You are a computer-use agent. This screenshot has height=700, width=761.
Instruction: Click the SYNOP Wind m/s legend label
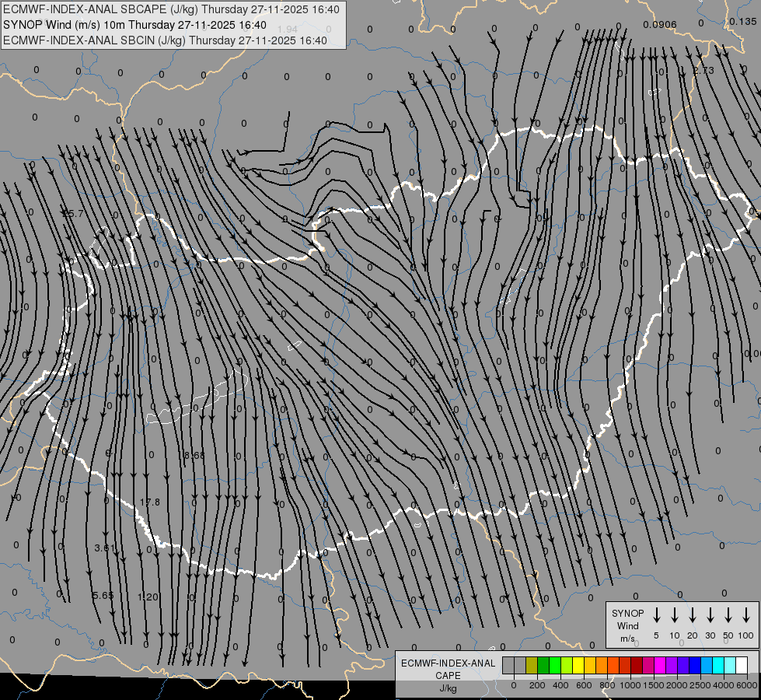[x=627, y=626]
